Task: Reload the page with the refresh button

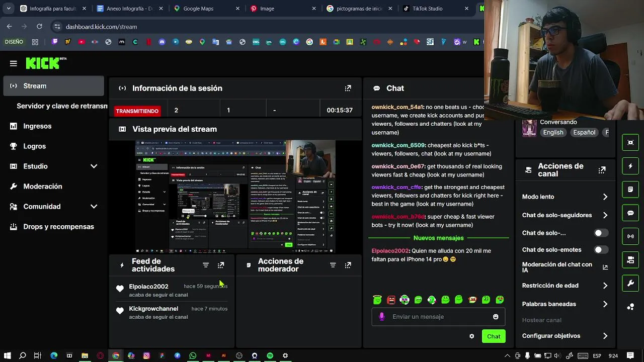Action: pos(39,27)
